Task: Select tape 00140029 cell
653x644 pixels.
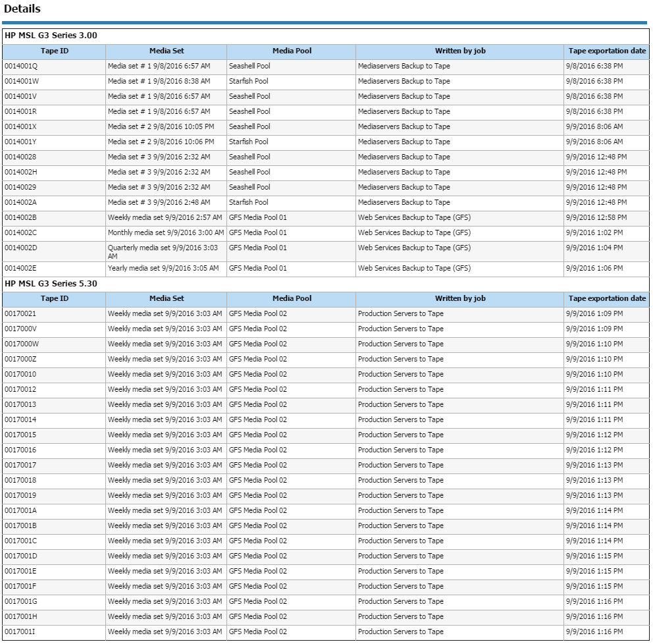Action: tap(54, 188)
